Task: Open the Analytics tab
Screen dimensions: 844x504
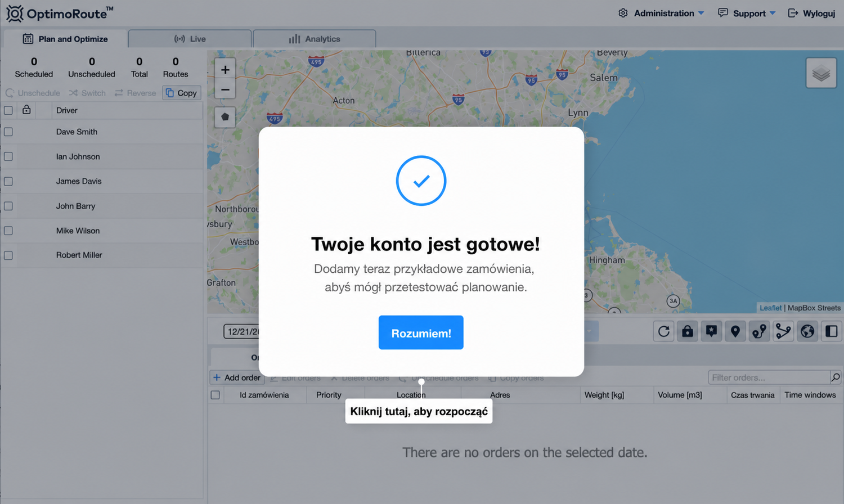Action: tap(315, 39)
